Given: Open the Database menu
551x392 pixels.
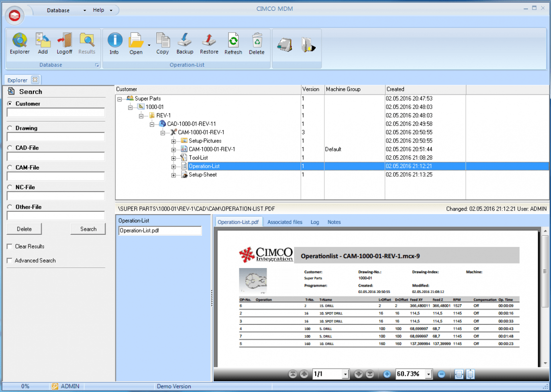Looking at the screenshot, I should pos(59,10).
